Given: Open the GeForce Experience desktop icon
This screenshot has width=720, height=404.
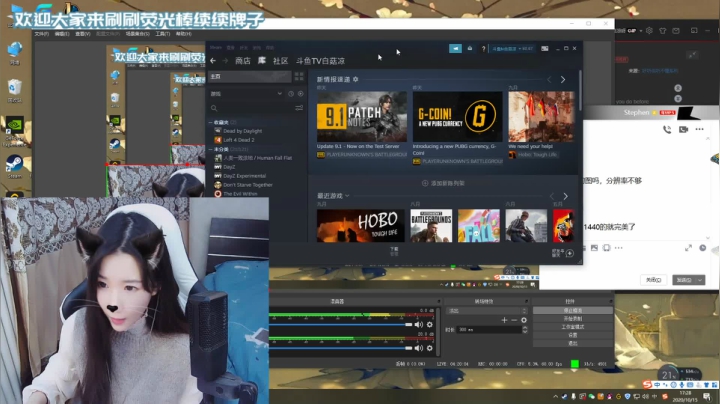Looking at the screenshot, I should (x=14, y=131).
